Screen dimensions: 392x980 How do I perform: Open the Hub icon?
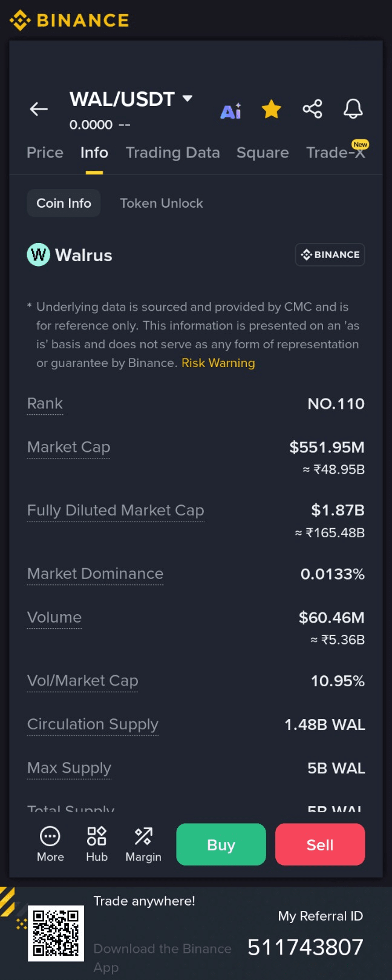tap(97, 836)
